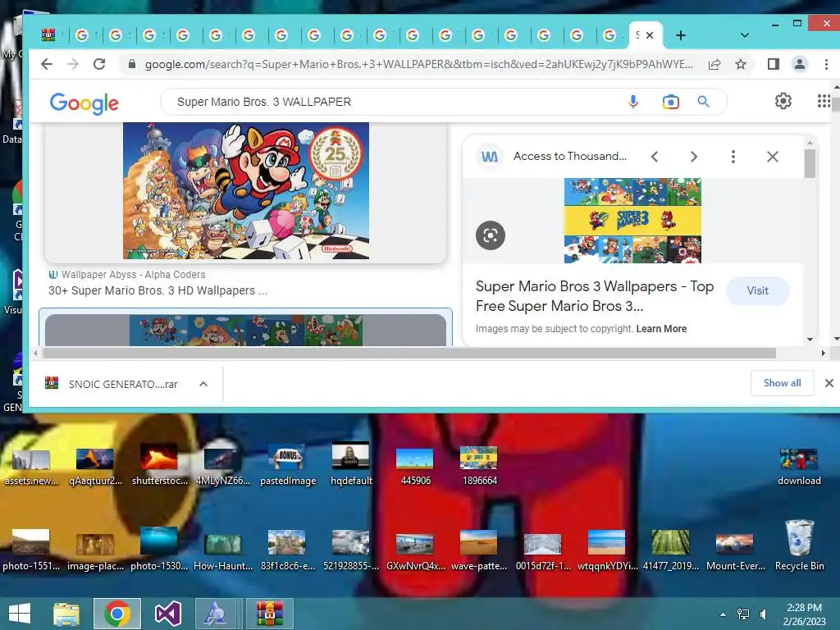Open the Google apps grid
Image resolution: width=840 pixels, height=630 pixels.
(824, 101)
